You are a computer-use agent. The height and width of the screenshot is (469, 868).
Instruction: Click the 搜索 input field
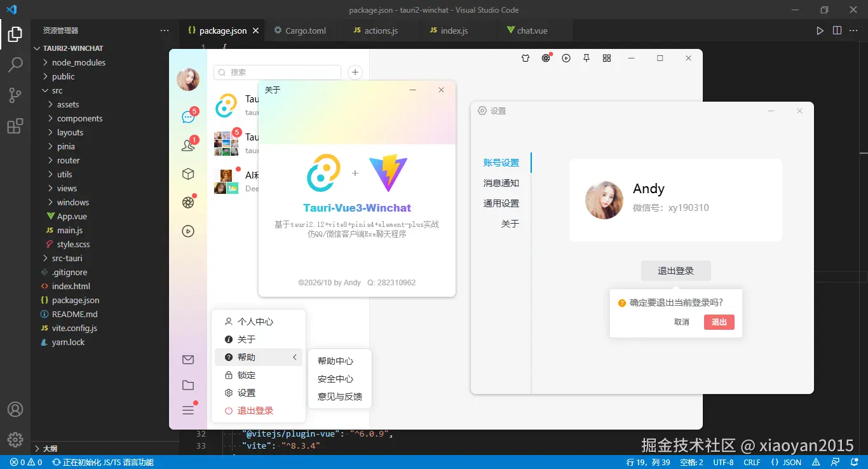tap(277, 72)
